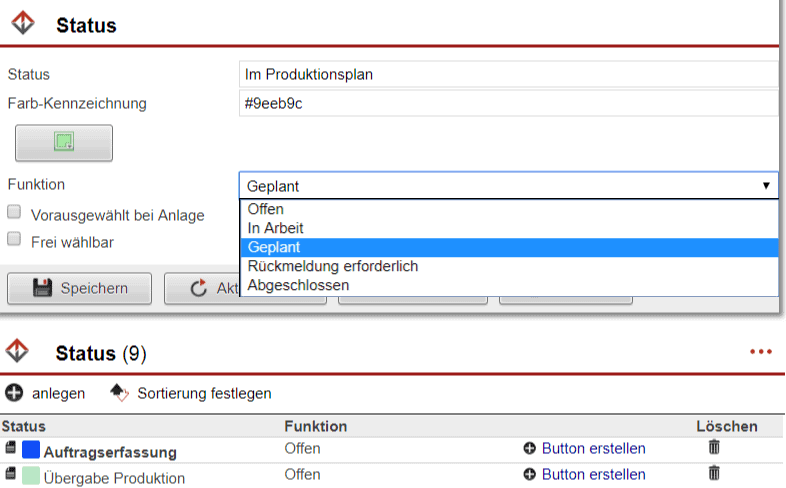
Task: Click Button erstellen link for Auftragserfassung
Action: tap(593, 448)
